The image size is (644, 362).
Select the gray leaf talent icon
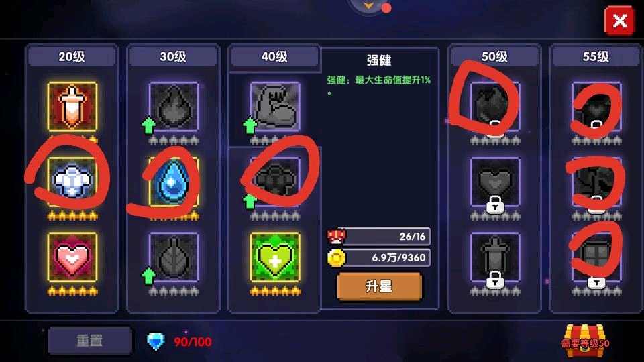click(174, 257)
